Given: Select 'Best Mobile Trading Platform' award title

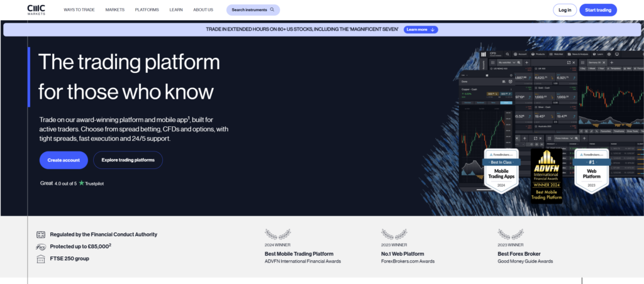Looking at the screenshot, I should point(299,254).
